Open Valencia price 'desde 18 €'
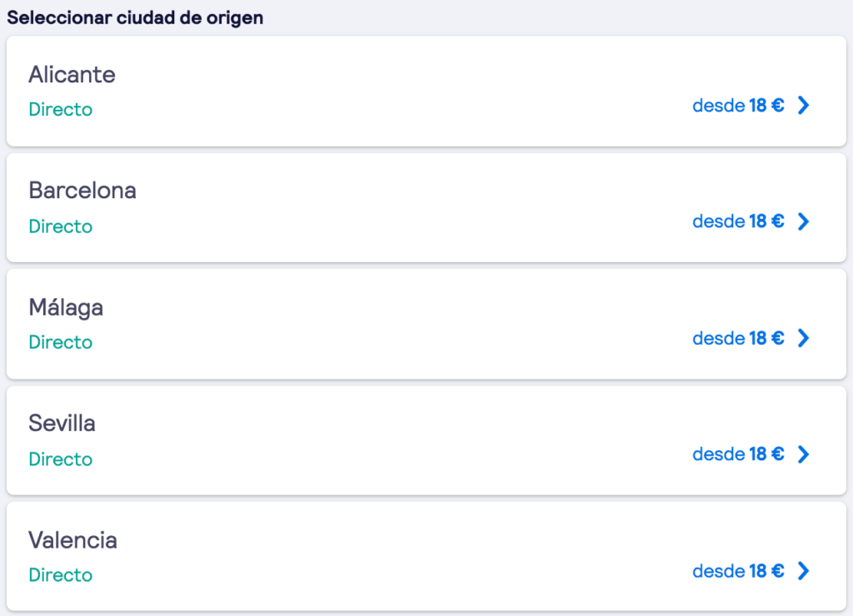This screenshot has height=616, width=853. (738, 571)
